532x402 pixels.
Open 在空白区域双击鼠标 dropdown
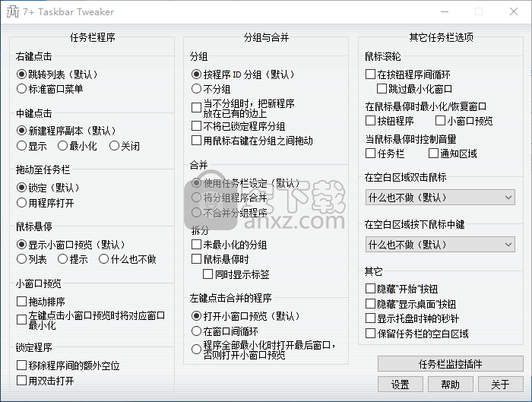click(440, 198)
